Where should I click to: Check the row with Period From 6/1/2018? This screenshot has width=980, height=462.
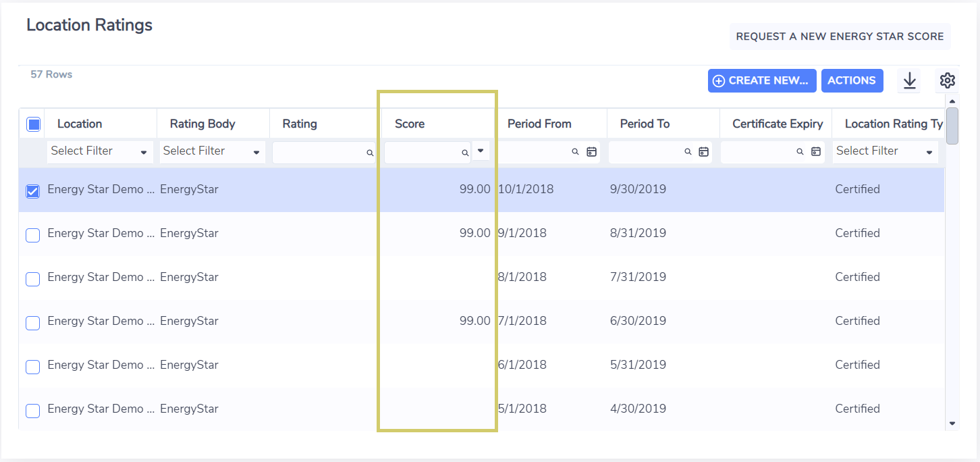(x=32, y=367)
